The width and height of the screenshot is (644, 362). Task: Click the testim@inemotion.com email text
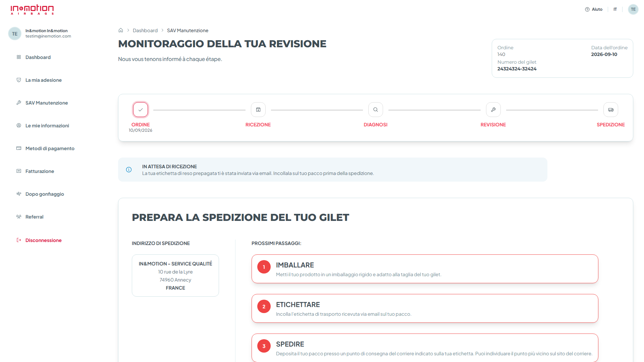tap(48, 36)
